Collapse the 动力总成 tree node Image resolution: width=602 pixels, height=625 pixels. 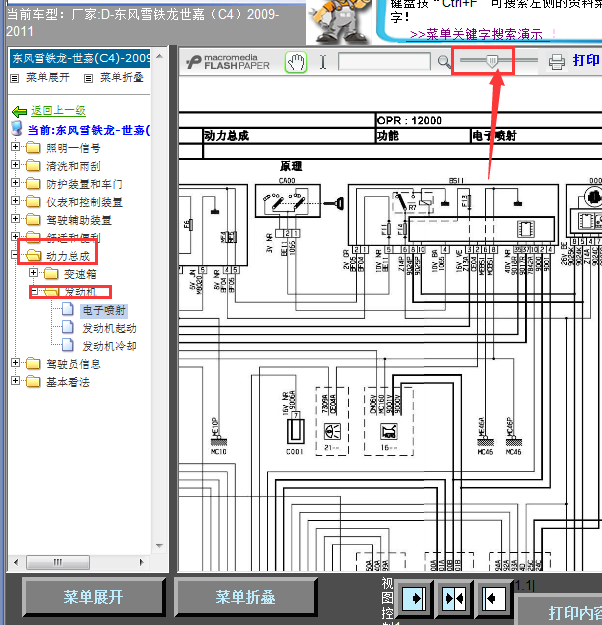point(15,255)
